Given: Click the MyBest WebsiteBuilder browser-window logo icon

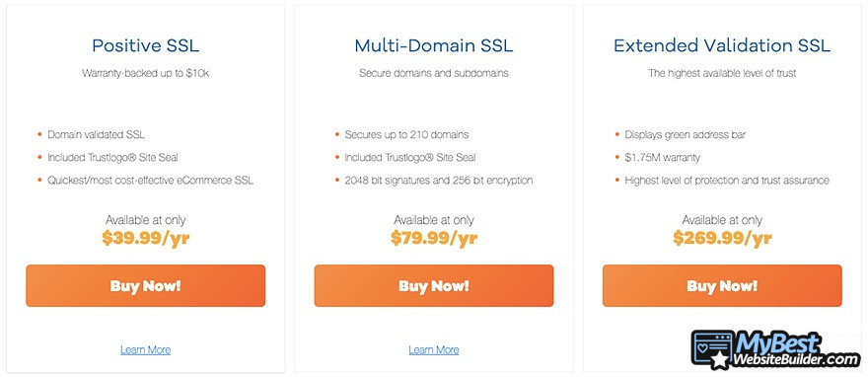Looking at the screenshot, I should coord(712,350).
